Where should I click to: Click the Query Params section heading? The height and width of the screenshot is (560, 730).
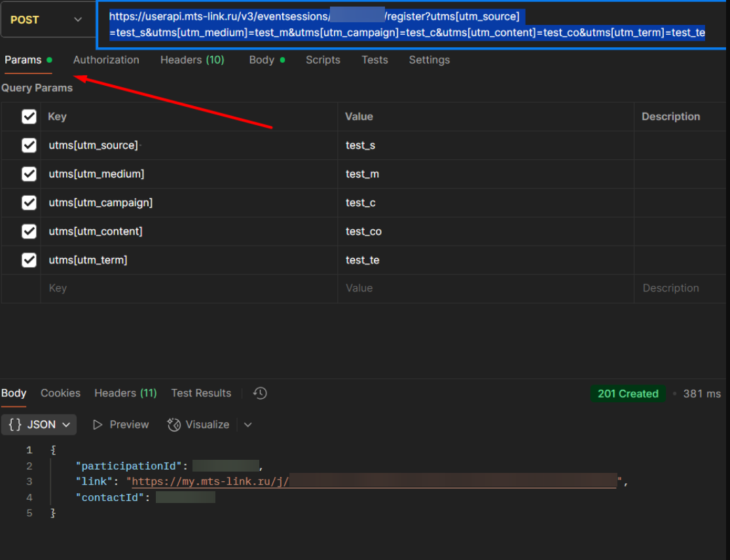coord(37,88)
